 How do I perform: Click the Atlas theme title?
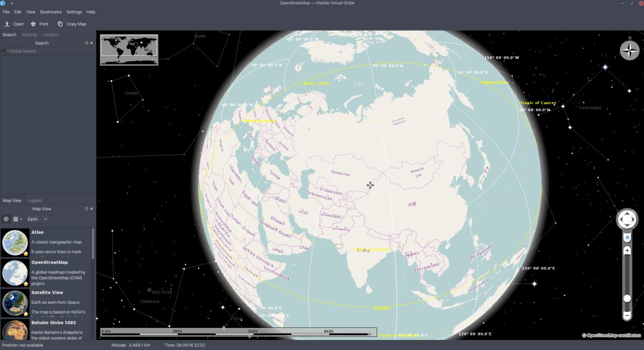[37, 232]
